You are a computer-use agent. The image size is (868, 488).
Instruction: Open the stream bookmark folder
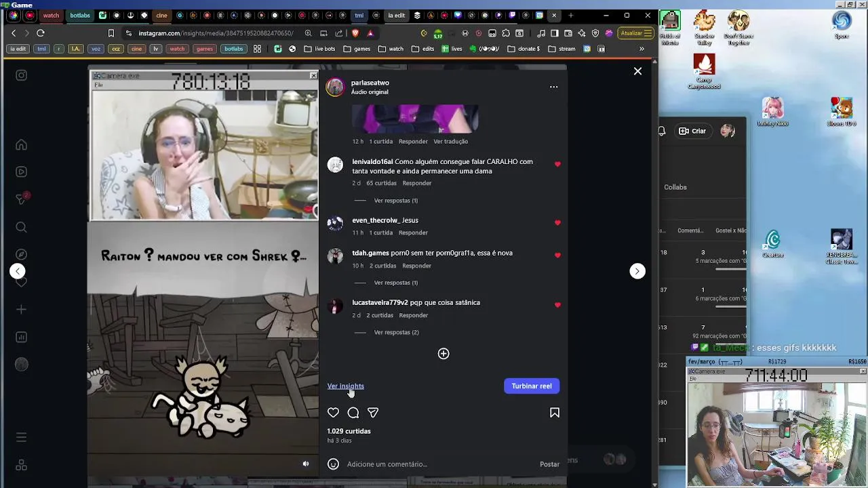[561, 49]
